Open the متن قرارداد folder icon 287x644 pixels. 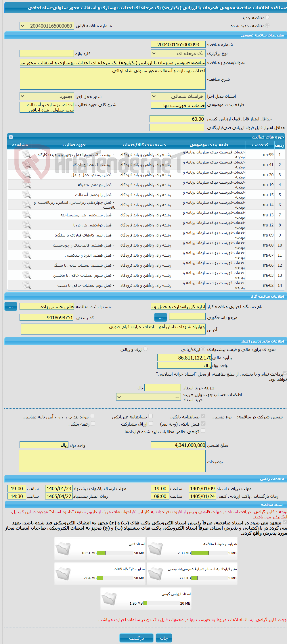coord(155,574)
